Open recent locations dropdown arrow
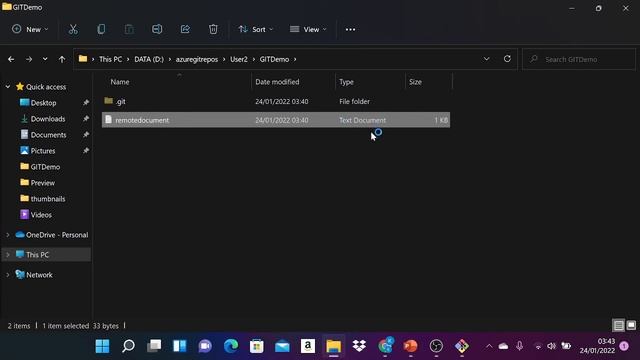The height and width of the screenshot is (360, 640). pos(45,59)
